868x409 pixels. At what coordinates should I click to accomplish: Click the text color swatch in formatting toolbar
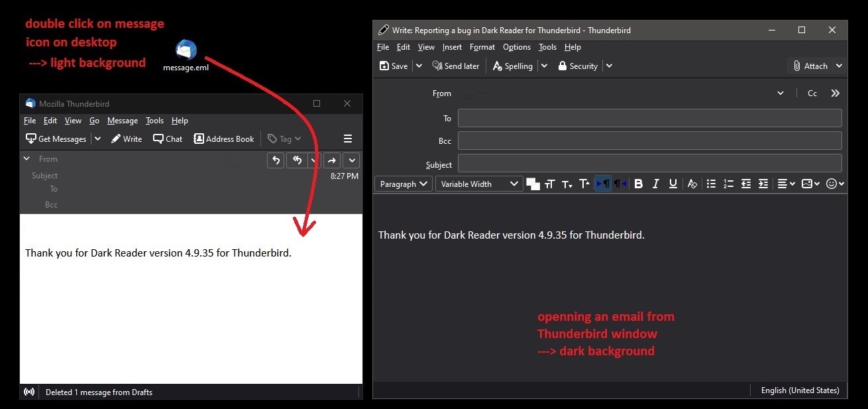[533, 184]
